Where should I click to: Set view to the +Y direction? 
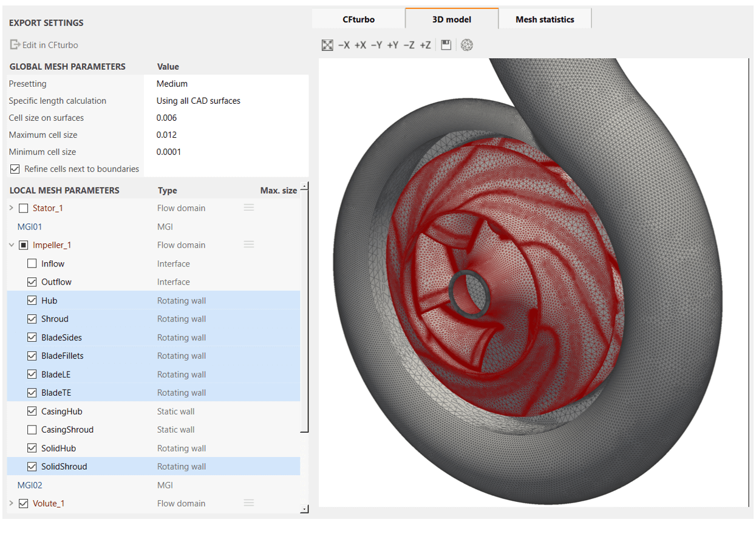click(x=392, y=45)
